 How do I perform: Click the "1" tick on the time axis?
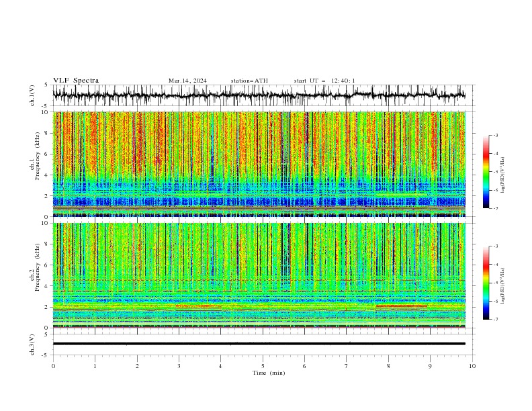(95, 366)
